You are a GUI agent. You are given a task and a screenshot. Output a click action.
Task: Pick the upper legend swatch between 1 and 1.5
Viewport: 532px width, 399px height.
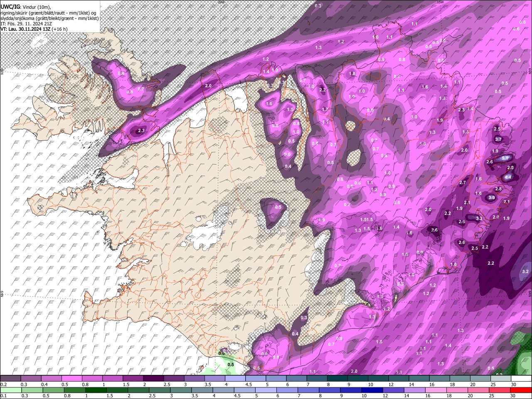(x=112, y=379)
